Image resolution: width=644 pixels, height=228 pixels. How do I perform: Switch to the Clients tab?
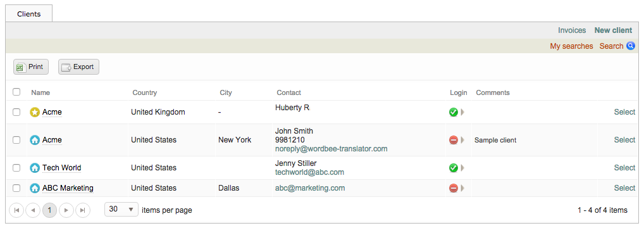[x=28, y=13]
